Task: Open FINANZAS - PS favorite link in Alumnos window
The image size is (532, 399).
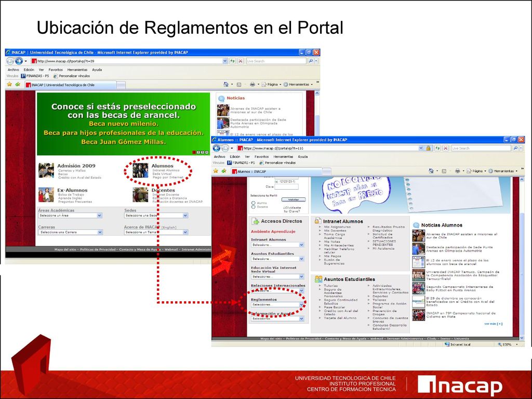Action: point(241,163)
